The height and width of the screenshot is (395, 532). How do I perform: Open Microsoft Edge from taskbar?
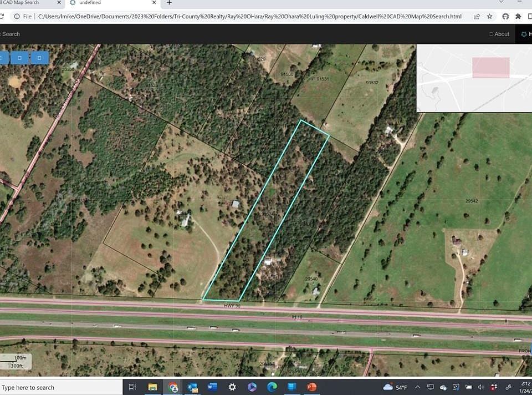[272, 387]
